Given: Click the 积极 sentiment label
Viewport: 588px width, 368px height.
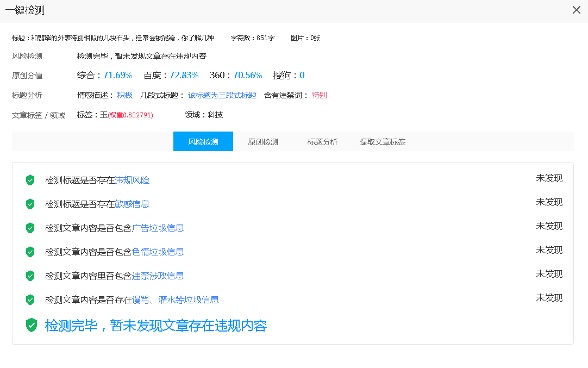Looking at the screenshot, I should coord(125,95).
